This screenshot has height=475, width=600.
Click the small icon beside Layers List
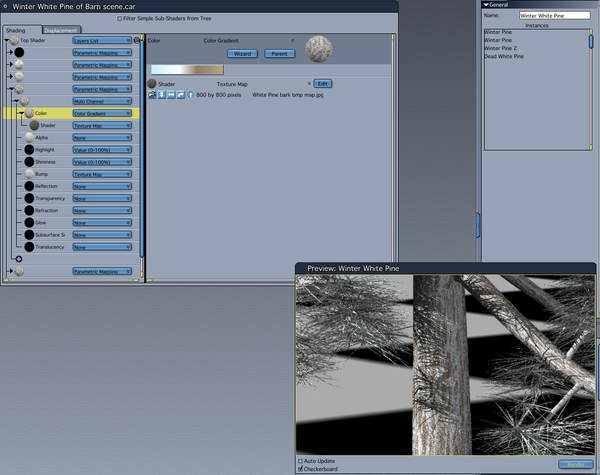[x=137, y=40]
